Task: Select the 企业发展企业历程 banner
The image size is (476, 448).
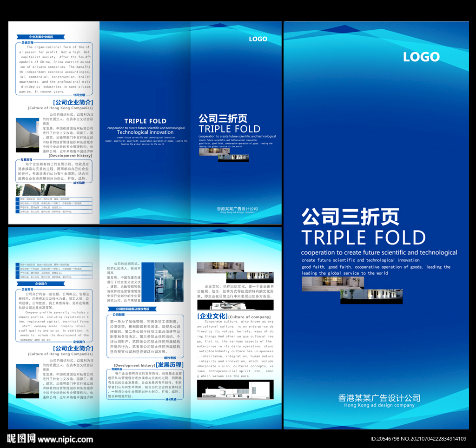Action: point(41,37)
